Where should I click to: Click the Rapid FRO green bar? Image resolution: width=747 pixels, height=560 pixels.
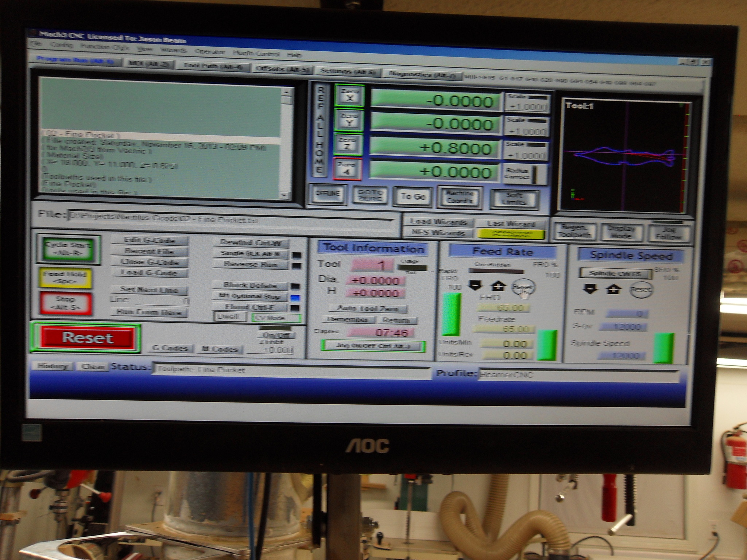(x=451, y=314)
